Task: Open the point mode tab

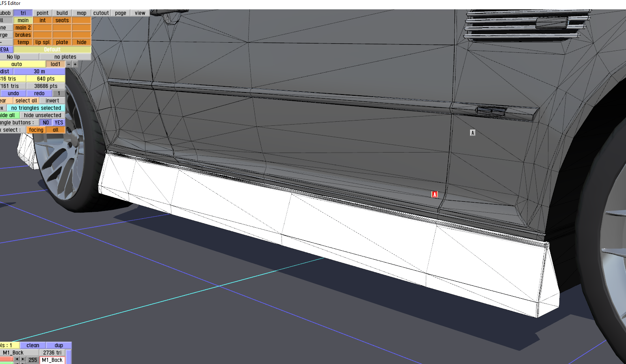Action: click(43, 13)
